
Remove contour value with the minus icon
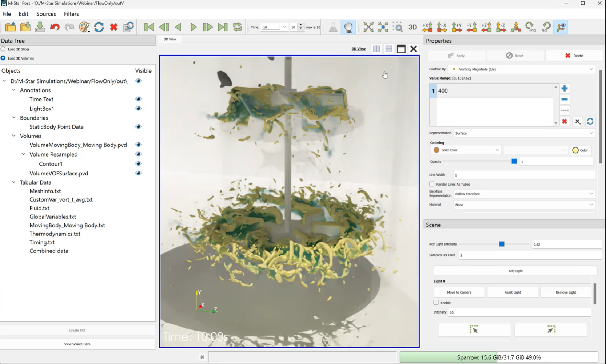tap(565, 99)
